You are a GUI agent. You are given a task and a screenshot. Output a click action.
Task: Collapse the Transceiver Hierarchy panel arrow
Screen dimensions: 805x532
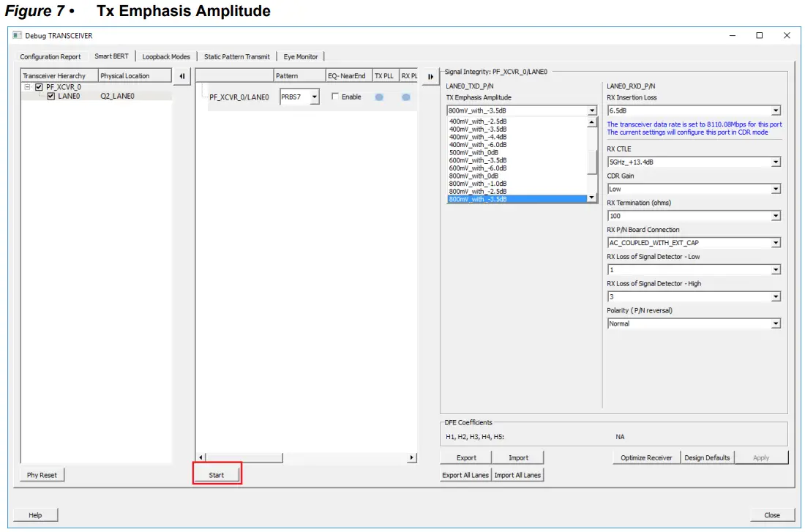pyautogui.click(x=181, y=75)
